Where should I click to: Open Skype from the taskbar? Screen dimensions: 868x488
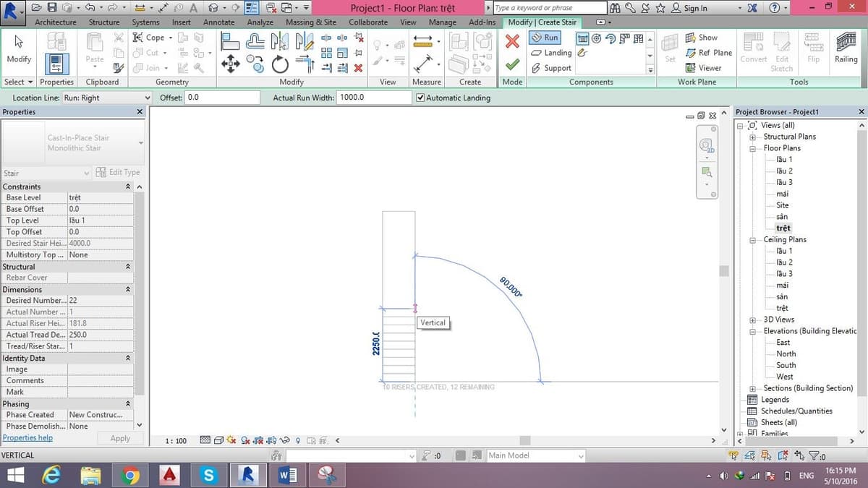point(209,475)
